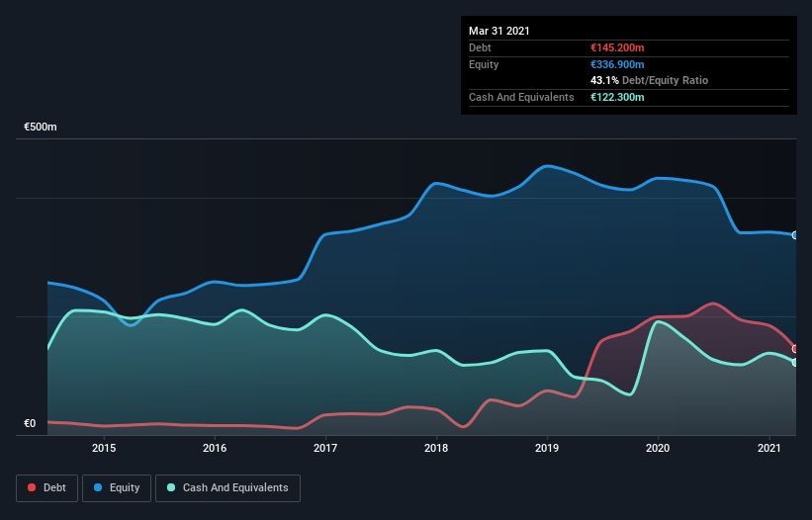Click the teal Cash endpoint marker

point(795,362)
